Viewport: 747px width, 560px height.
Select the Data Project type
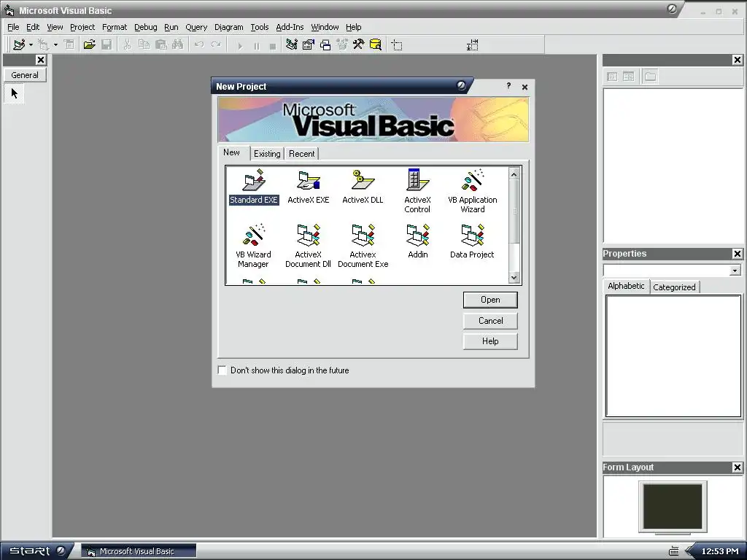[x=472, y=241]
